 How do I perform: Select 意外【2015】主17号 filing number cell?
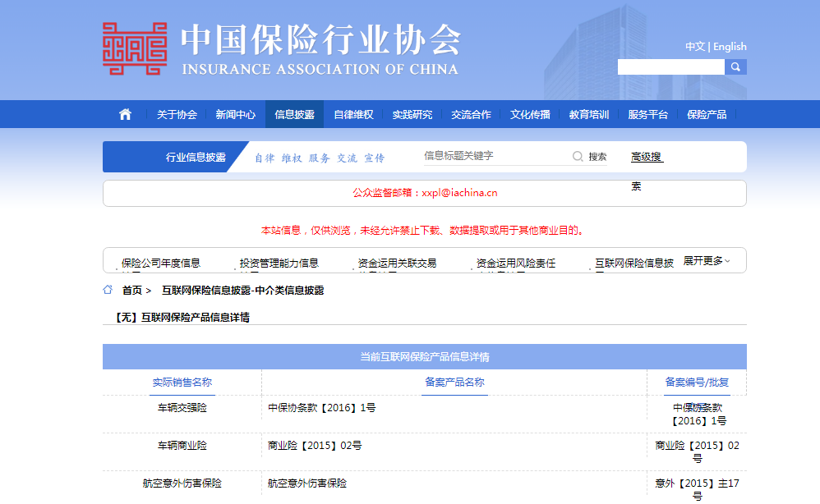coord(697,490)
